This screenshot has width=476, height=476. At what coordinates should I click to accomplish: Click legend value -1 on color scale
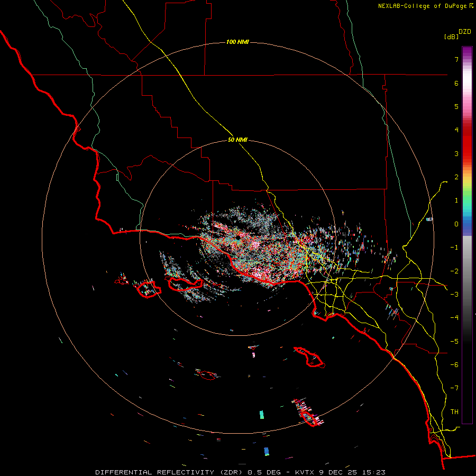[454, 248]
